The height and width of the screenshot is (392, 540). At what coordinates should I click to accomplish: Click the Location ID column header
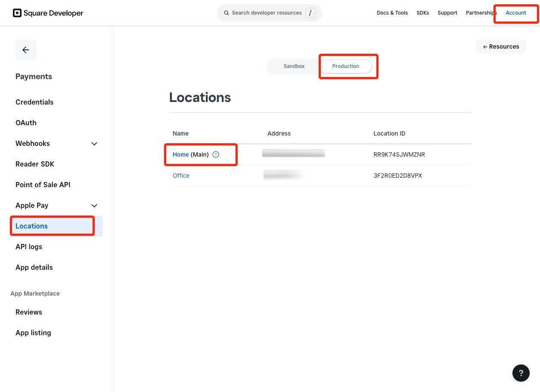[x=389, y=133]
